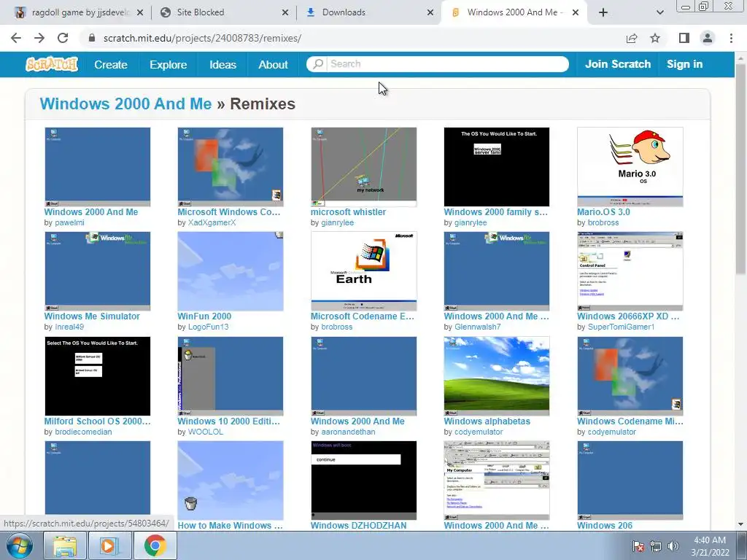Reload the current page
The image size is (747, 560).
[x=63, y=38]
